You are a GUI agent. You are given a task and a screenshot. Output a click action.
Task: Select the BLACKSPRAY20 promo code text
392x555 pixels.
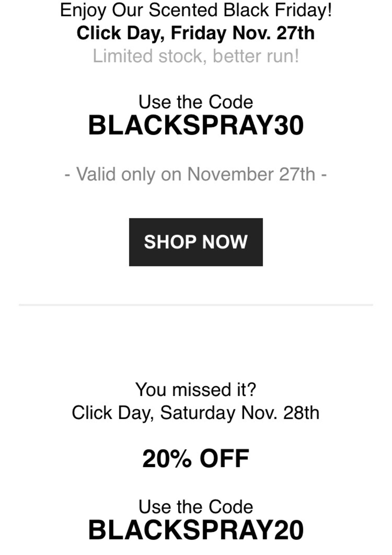coord(196,530)
